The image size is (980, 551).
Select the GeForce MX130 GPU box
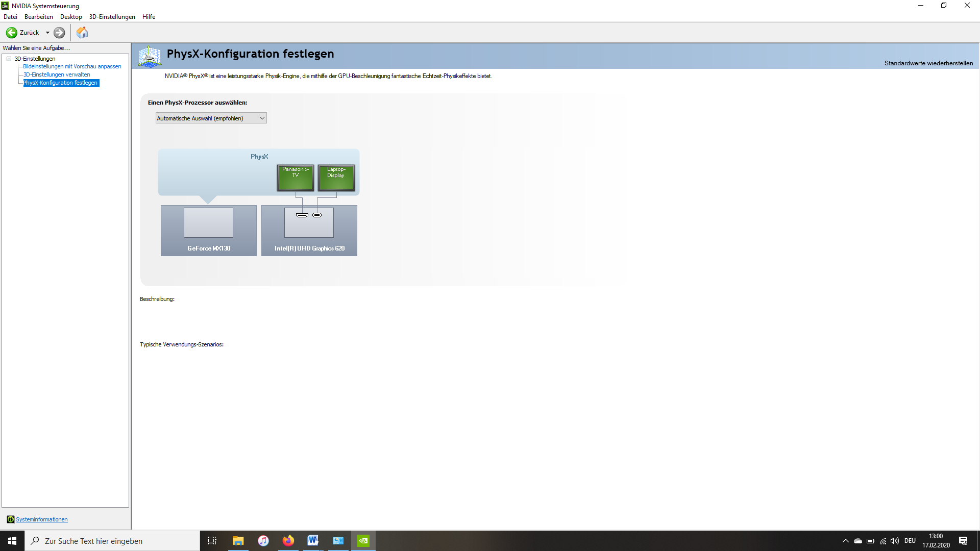pyautogui.click(x=208, y=231)
